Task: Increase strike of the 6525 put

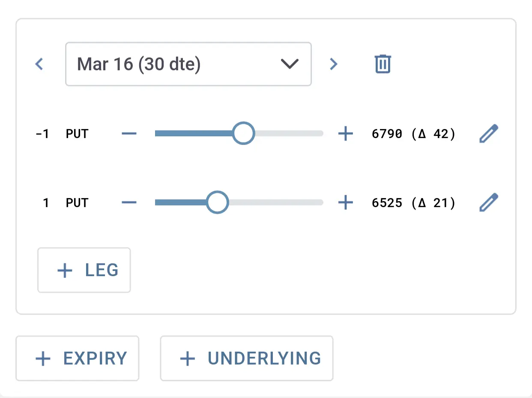Action: (345, 202)
